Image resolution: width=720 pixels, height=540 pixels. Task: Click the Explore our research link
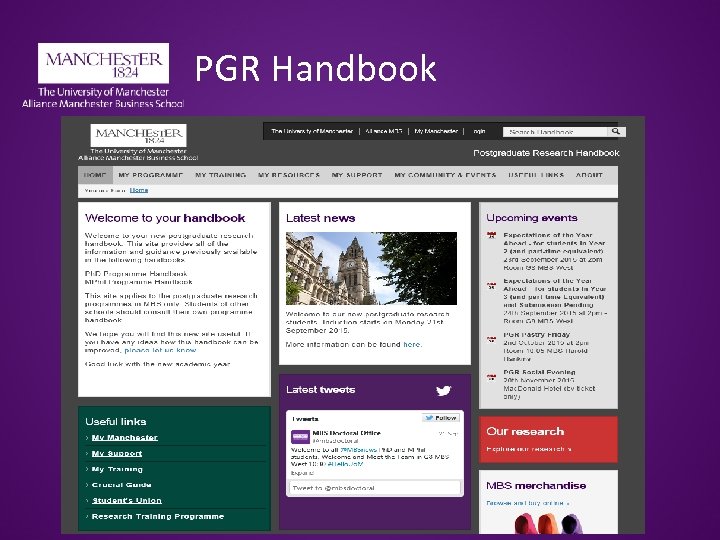pos(529,449)
